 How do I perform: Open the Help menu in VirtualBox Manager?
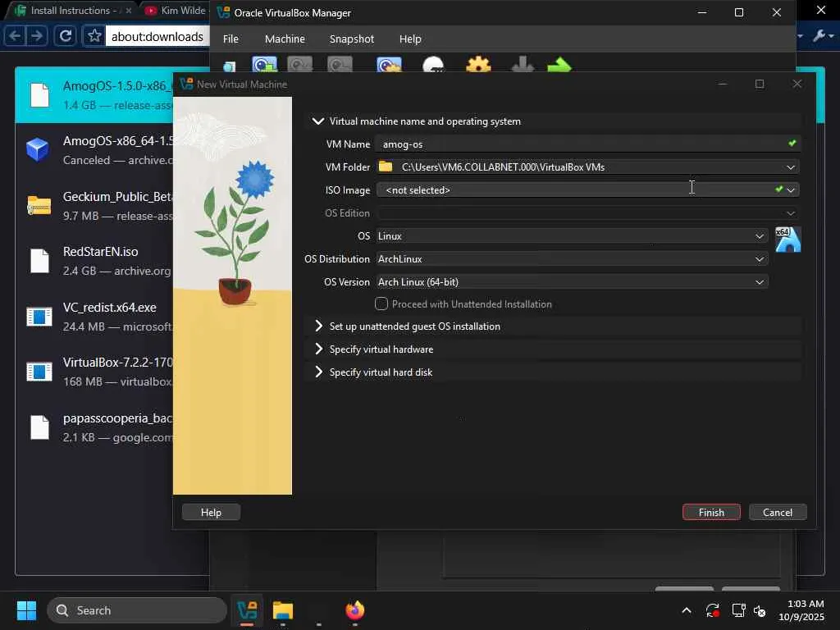pyautogui.click(x=410, y=39)
